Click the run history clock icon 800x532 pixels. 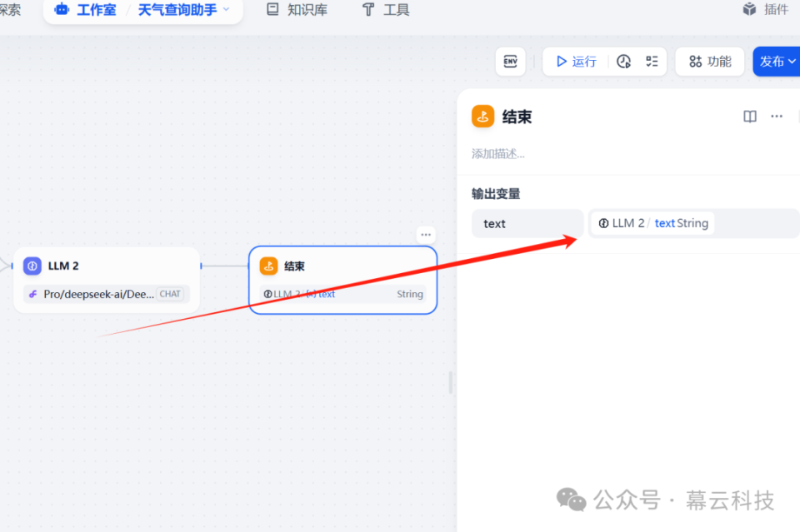624,61
